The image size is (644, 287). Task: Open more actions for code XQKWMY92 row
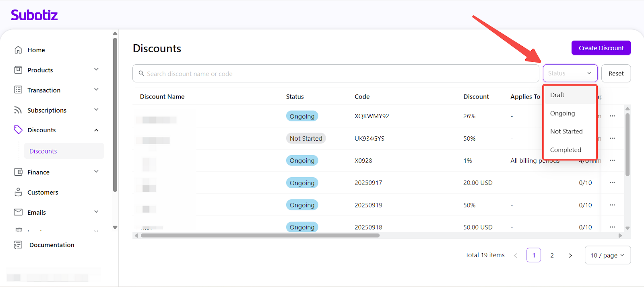point(612,116)
